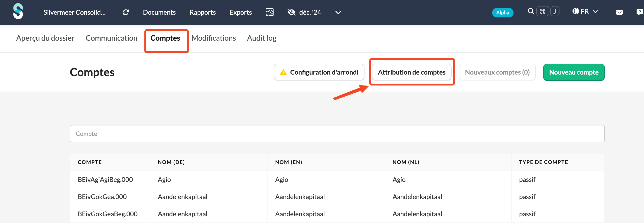The image size is (644, 223).
Task: Click NOM (NL) Aandelenkapitaal in BEivGokGea.000 row
Action: tap(417, 197)
